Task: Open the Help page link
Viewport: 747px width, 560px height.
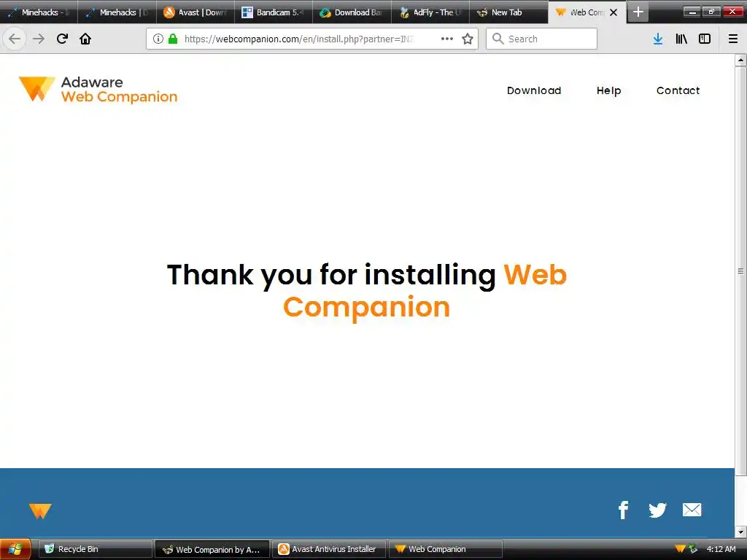Action: coord(609,90)
